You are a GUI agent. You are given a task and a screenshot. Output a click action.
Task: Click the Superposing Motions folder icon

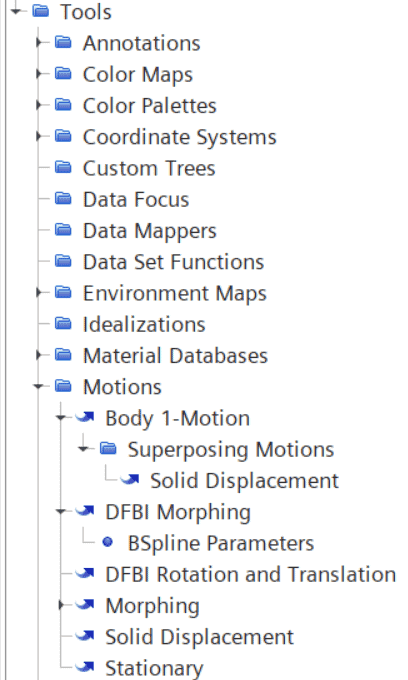(108, 448)
